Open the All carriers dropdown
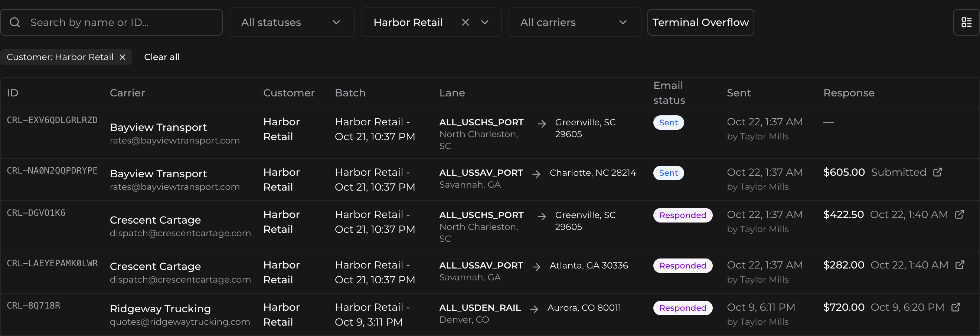Viewport: 980px width, 336px height. 574,22
